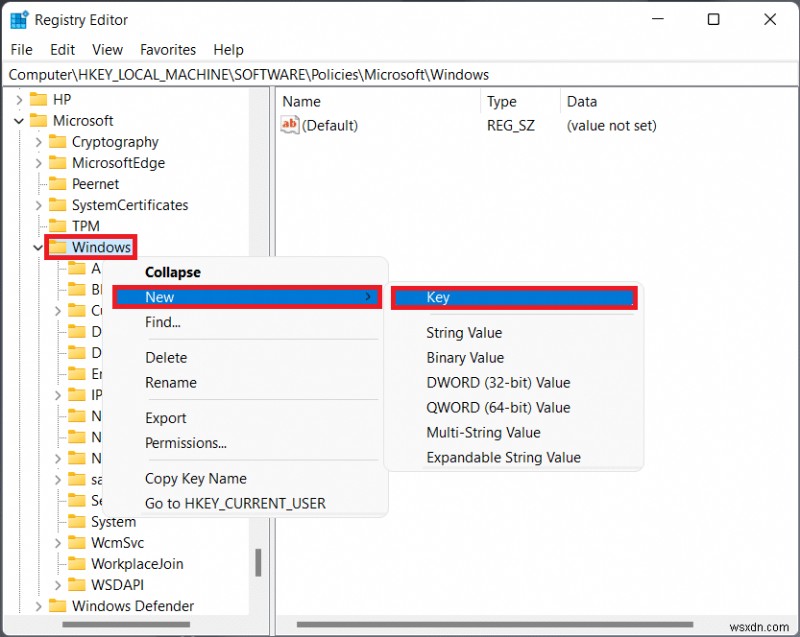Click the Windows Defender folder icon
Image resolution: width=800 pixels, height=637 pixels.
point(58,605)
